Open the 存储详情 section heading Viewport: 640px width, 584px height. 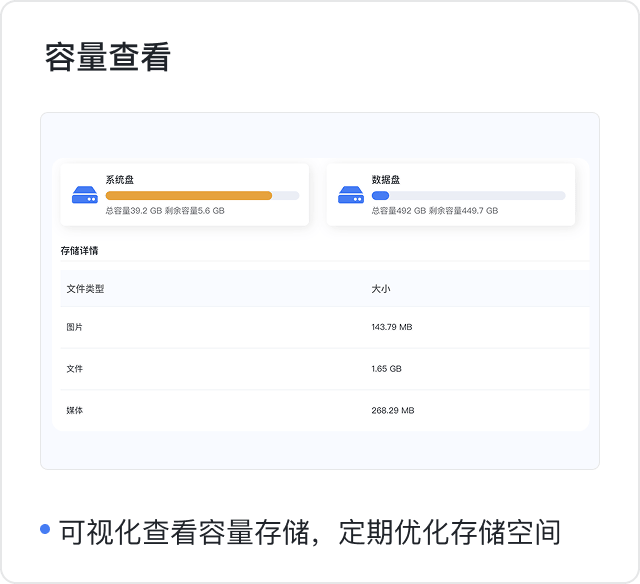pos(80,250)
